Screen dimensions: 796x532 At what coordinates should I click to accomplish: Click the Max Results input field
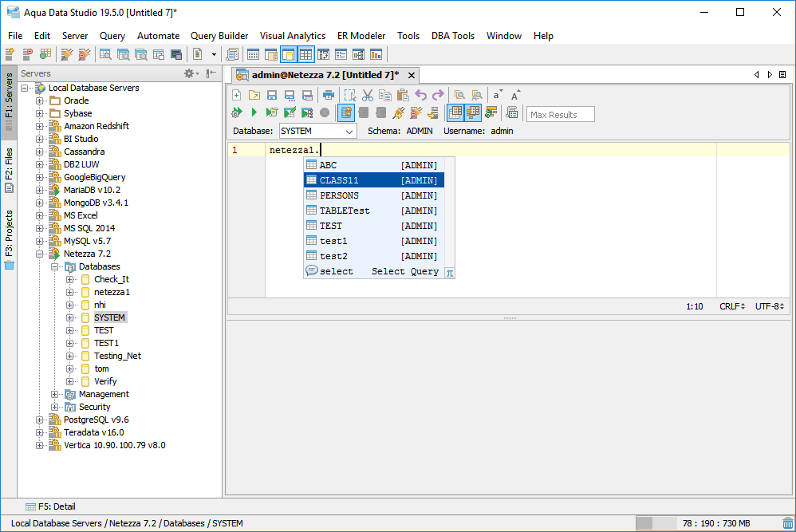point(561,114)
